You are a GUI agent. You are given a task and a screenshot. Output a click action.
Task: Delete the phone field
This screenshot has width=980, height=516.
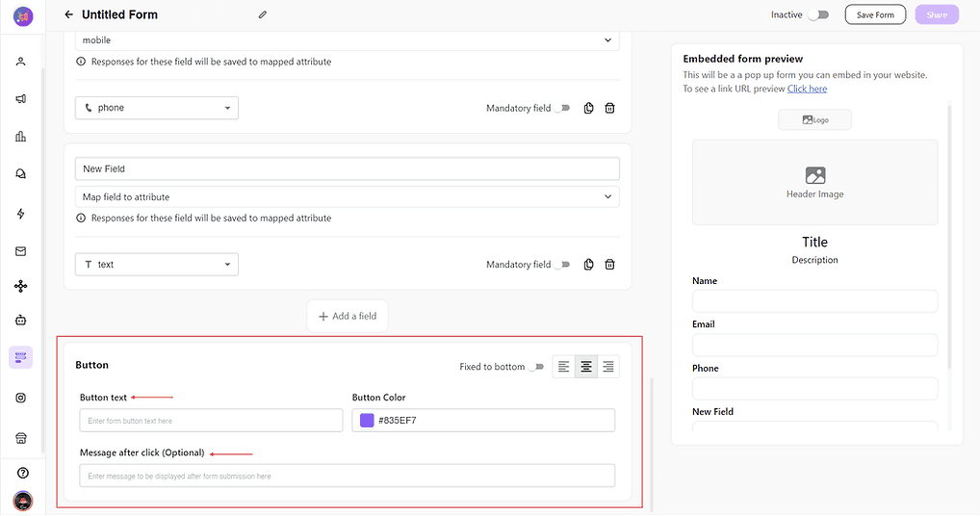coord(610,108)
